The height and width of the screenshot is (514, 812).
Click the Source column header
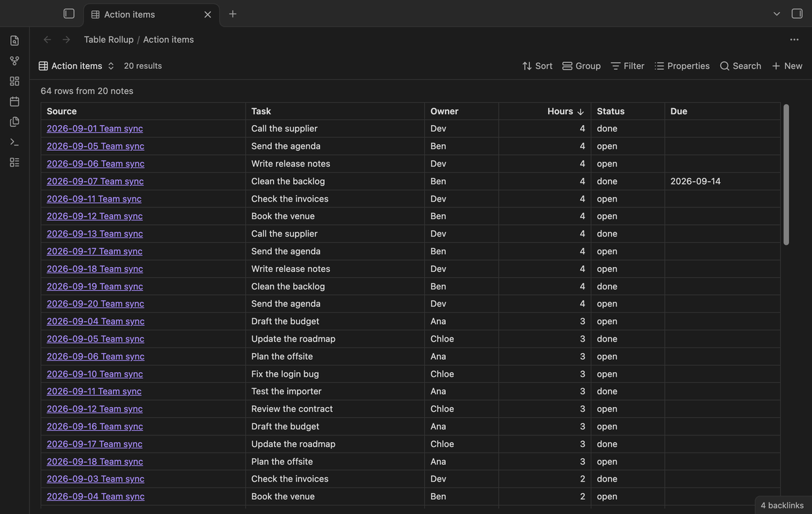click(x=143, y=111)
